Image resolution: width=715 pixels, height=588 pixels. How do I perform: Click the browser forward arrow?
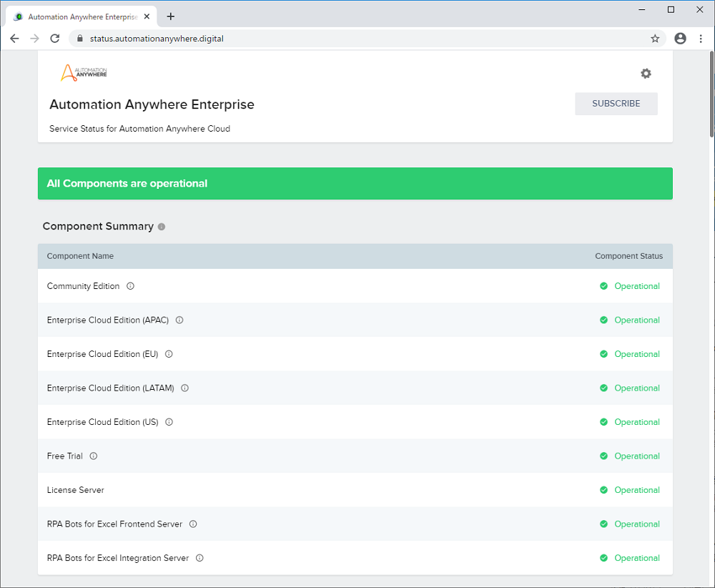pyautogui.click(x=34, y=39)
